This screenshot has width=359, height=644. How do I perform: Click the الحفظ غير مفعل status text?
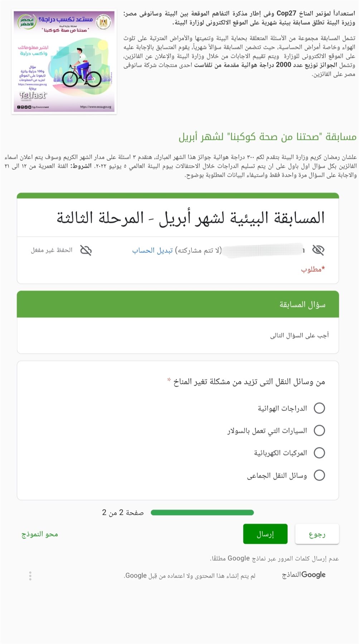(52, 250)
